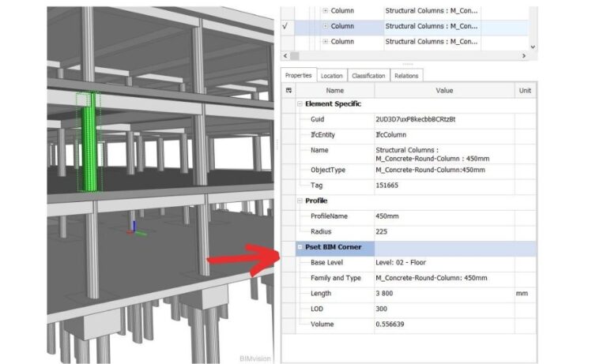607x364 pixels.
Task: Open the Properties tab
Action: pos(299,76)
